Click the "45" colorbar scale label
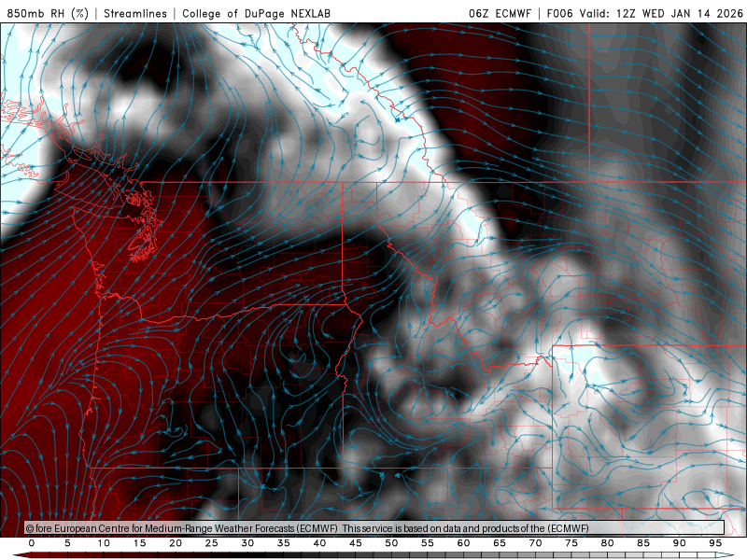The image size is (747, 560). coord(356,543)
